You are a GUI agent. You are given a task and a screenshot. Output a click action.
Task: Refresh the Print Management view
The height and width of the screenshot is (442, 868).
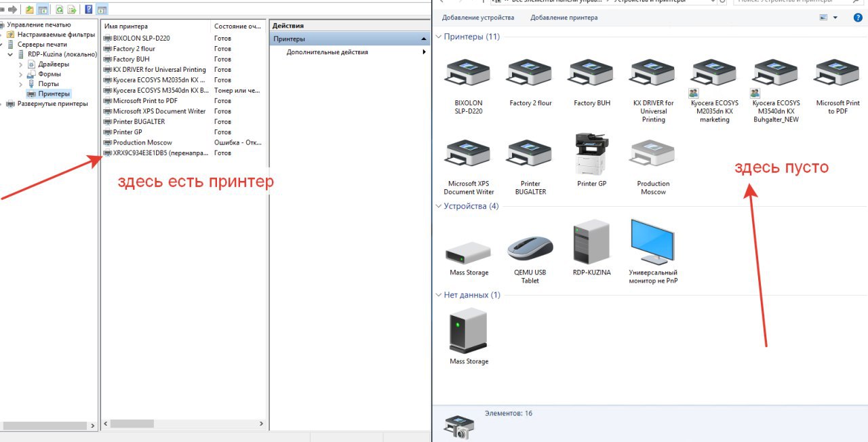(x=60, y=9)
